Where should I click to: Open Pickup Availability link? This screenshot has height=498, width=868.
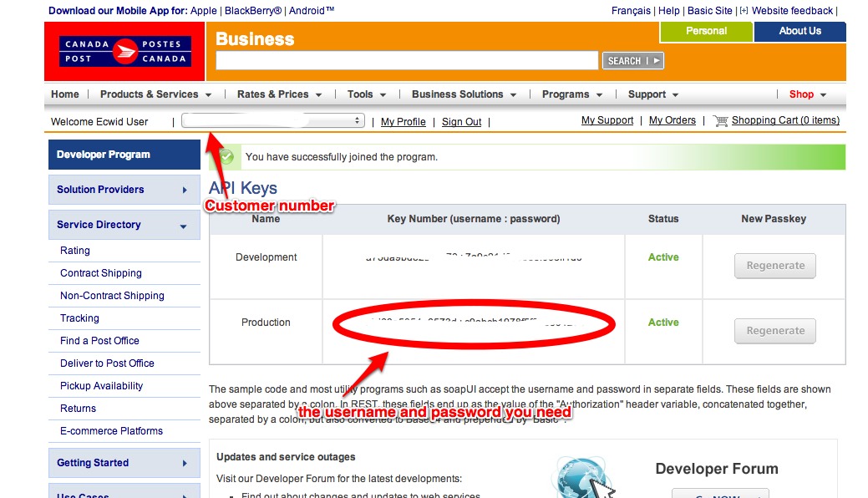[x=101, y=386]
